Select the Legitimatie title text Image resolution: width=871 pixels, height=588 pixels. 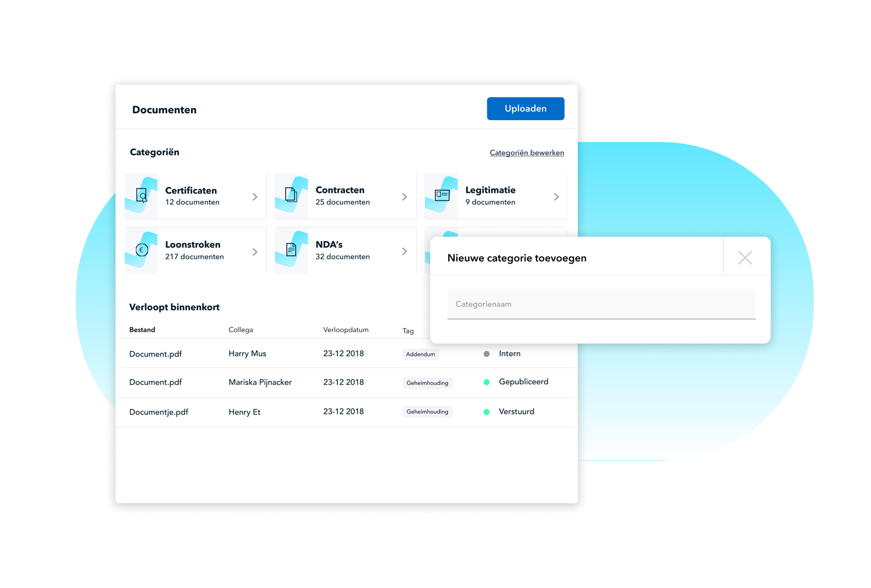pyautogui.click(x=491, y=190)
